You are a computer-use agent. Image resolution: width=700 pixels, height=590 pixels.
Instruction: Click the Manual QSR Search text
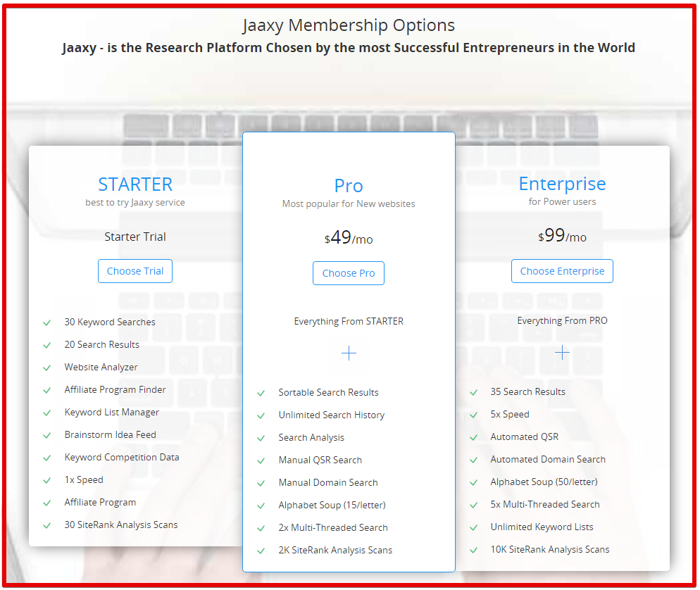coord(320,460)
